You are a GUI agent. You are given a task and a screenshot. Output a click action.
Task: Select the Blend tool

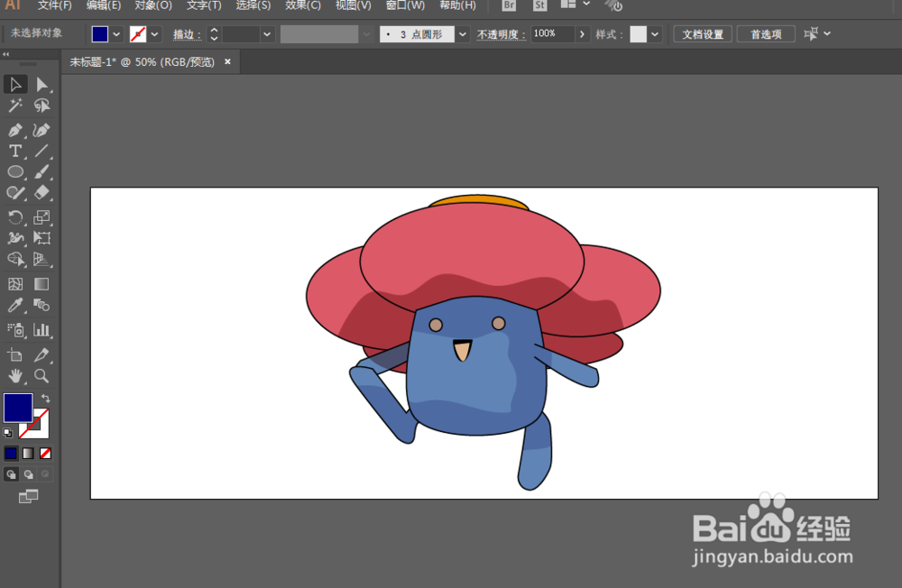click(x=41, y=305)
